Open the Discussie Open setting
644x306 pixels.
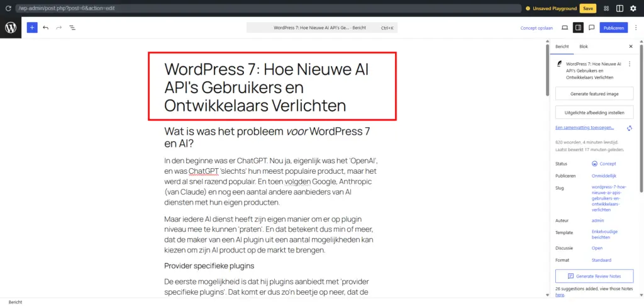(x=597, y=248)
